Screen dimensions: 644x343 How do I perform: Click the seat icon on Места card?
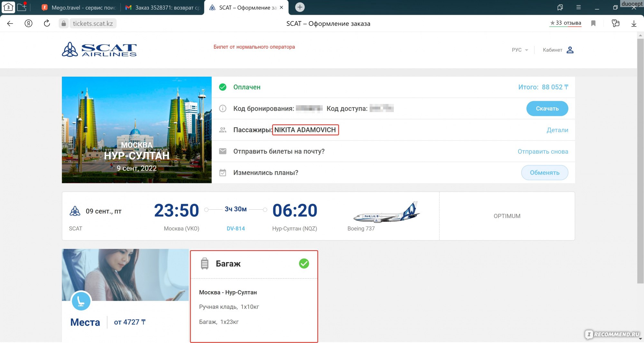[x=81, y=301]
